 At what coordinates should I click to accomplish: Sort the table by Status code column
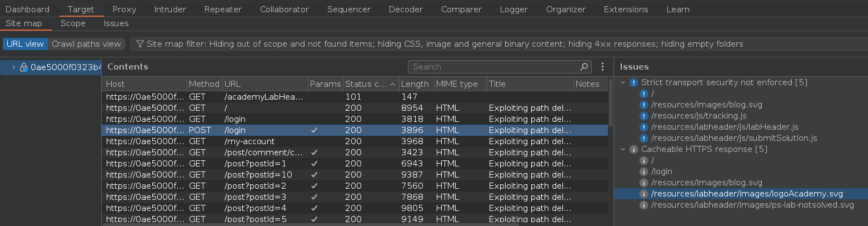[366, 84]
